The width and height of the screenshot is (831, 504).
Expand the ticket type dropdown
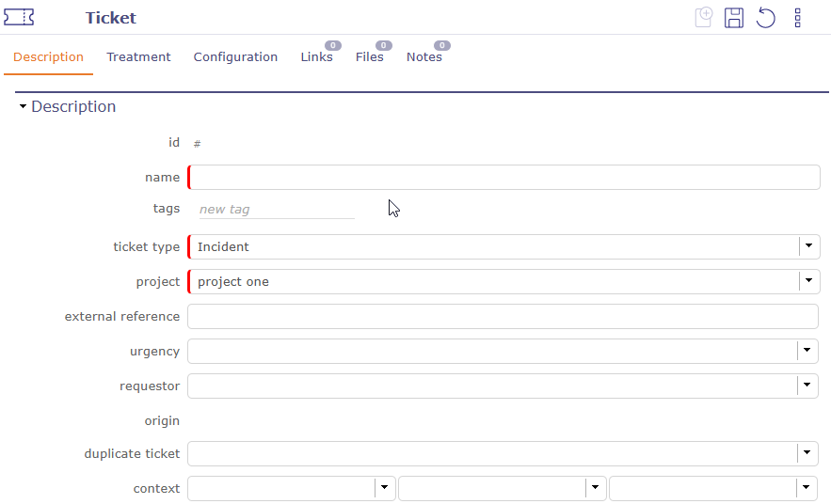pyautogui.click(x=808, y=246)
